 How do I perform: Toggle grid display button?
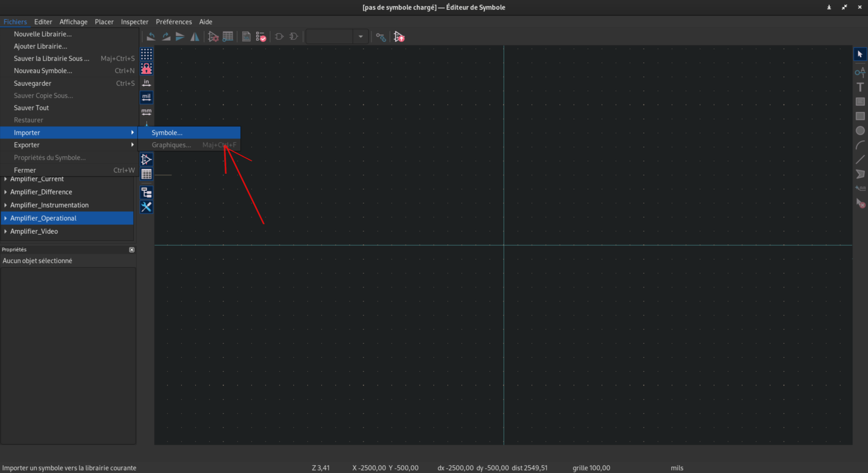(147, 54)
